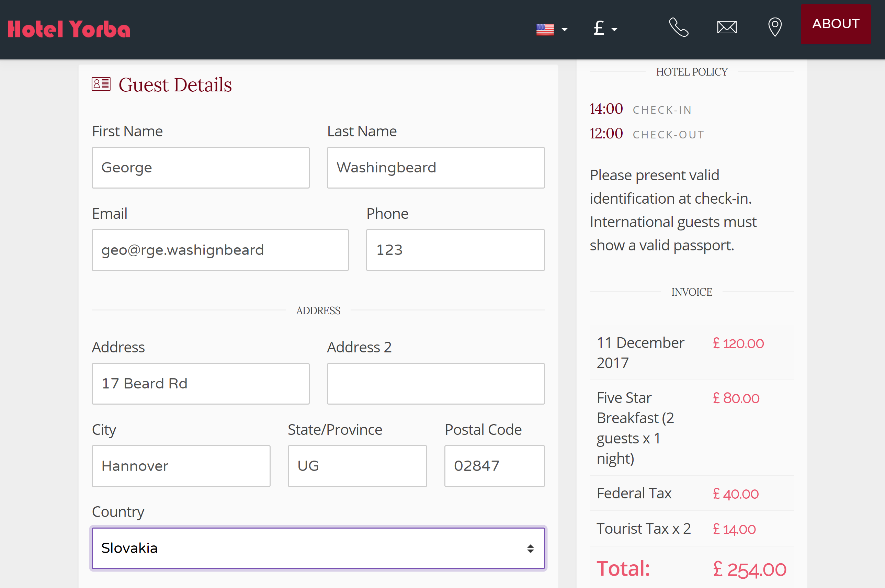Screen dimensions: 885x588
Task: Click the passport policy paragraph
Action: point(673,210)
